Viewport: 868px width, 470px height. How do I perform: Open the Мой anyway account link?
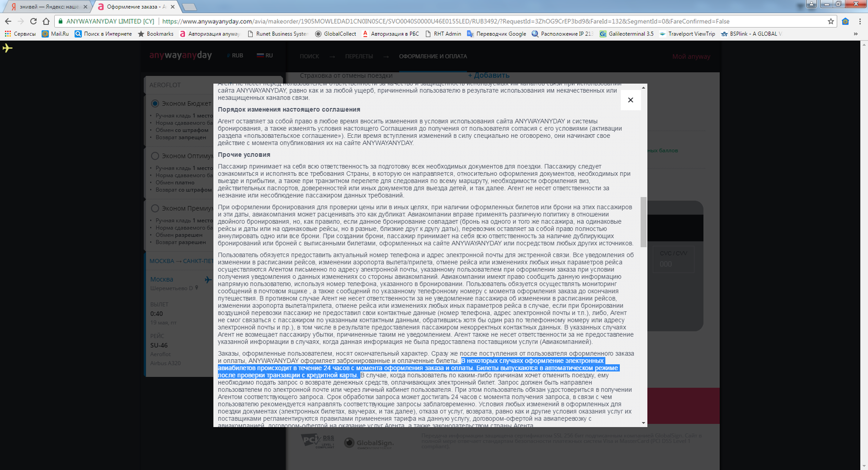click(x=691, y=56)
